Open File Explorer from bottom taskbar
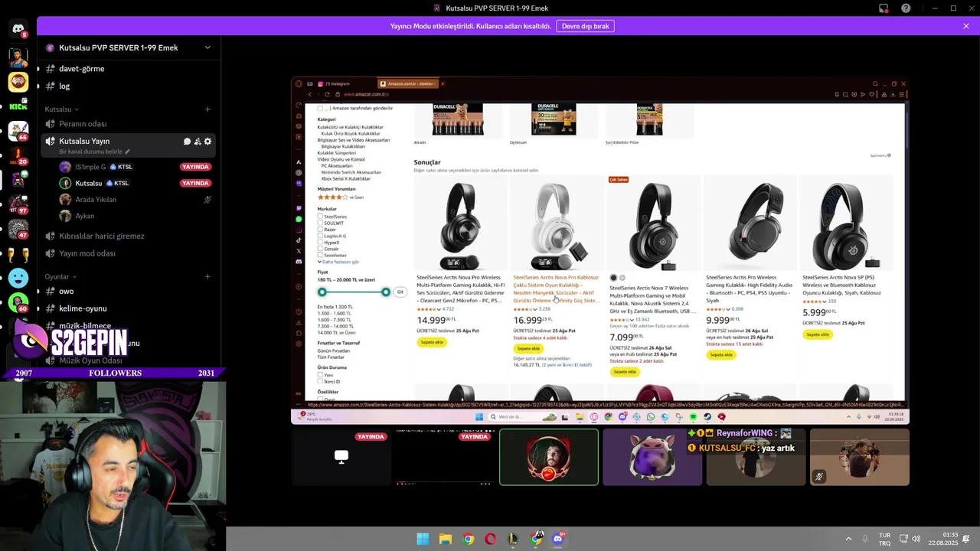 (445, 539)
